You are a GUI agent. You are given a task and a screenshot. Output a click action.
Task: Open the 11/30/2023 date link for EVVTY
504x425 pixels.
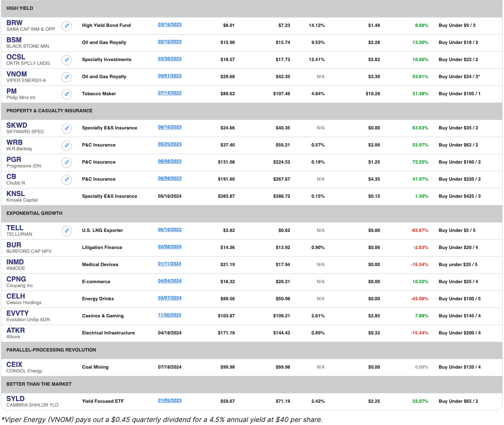[170, 315]
